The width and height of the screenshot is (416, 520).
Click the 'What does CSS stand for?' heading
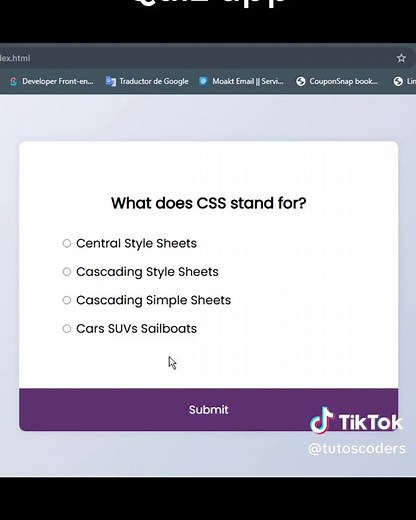click(x=208, y=203)
